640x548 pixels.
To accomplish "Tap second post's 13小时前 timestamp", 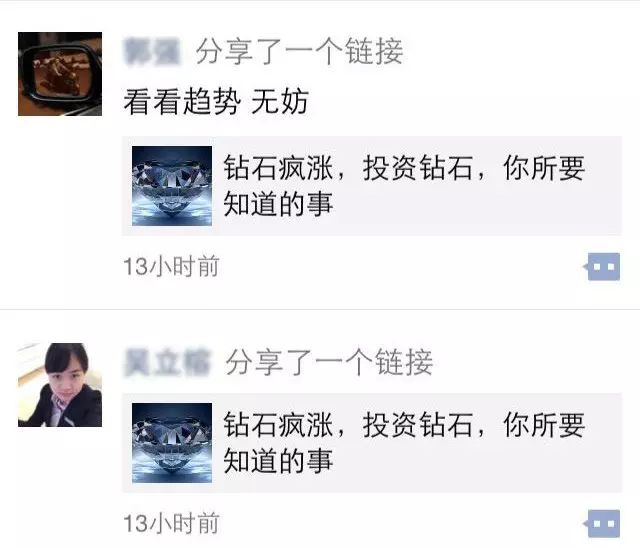I will point(171,524).
